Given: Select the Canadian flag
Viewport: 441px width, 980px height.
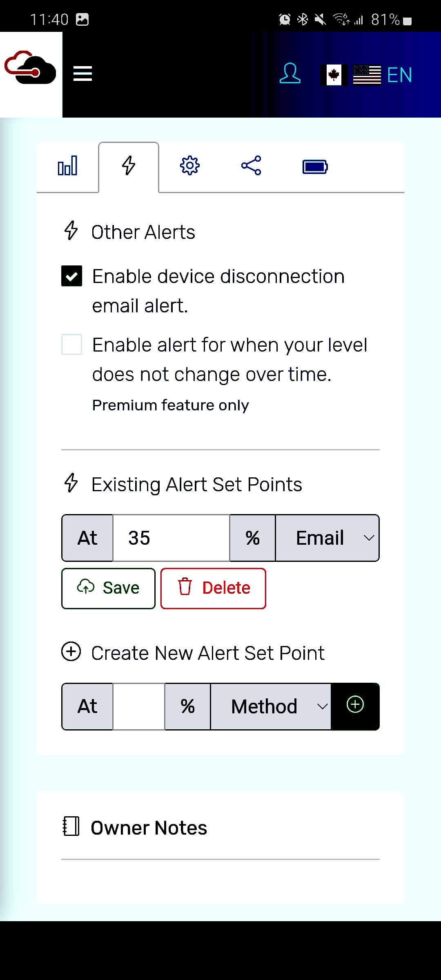Looking at the screenshot, I should (334, 75).
